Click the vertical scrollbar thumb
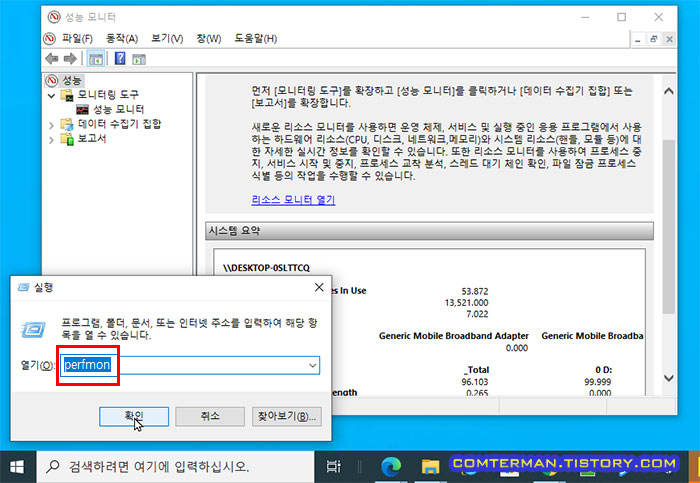The image size is (700, 483). [x=668, y=227]
